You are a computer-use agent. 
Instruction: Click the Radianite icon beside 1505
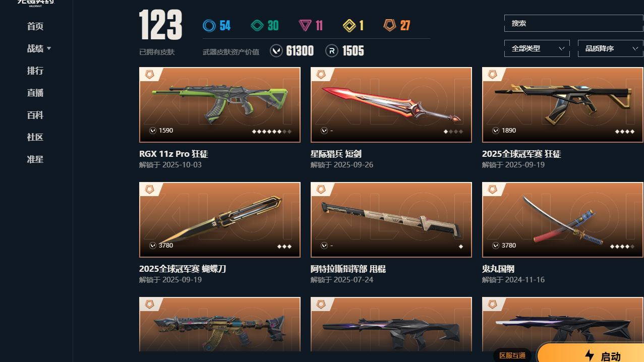coord(331,51)
